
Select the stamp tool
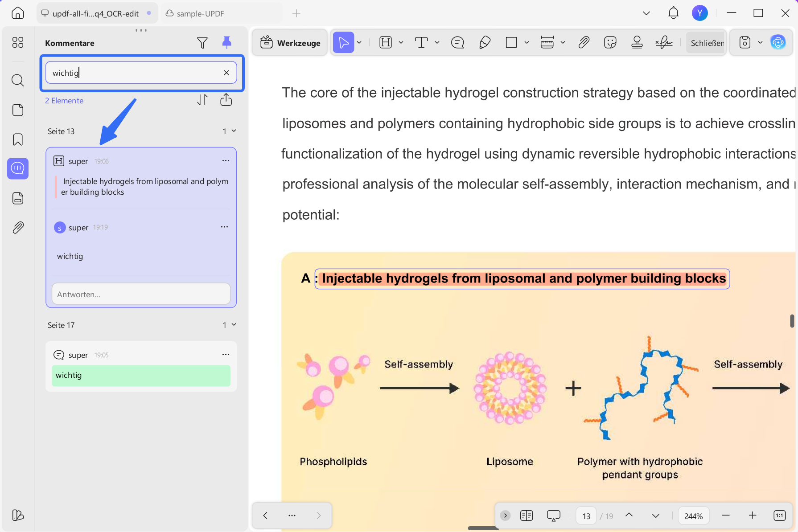(637, 43)
